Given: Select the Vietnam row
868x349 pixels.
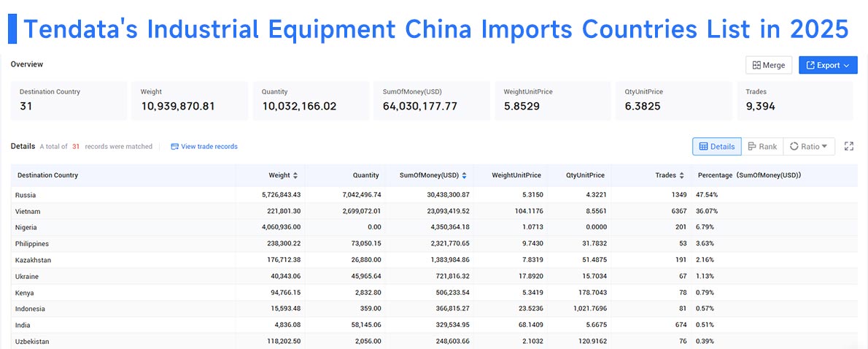Looking at the screenshot, I should [x=434, y=211].
